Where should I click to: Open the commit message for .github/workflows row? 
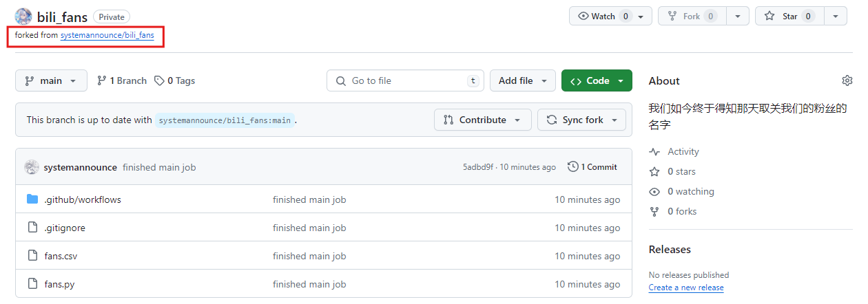[309, 199]
